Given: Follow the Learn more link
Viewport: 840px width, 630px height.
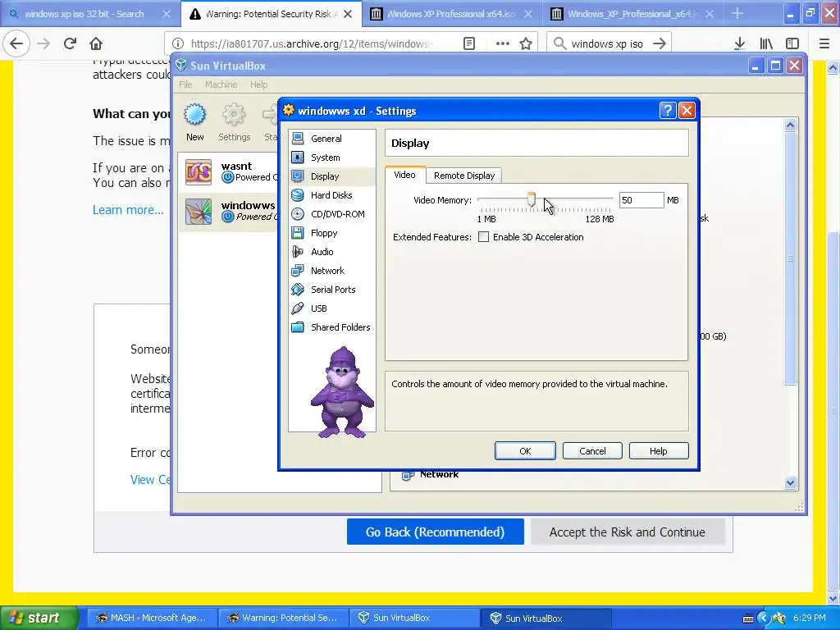Looking at the screenshot, I should click(128, 210).
